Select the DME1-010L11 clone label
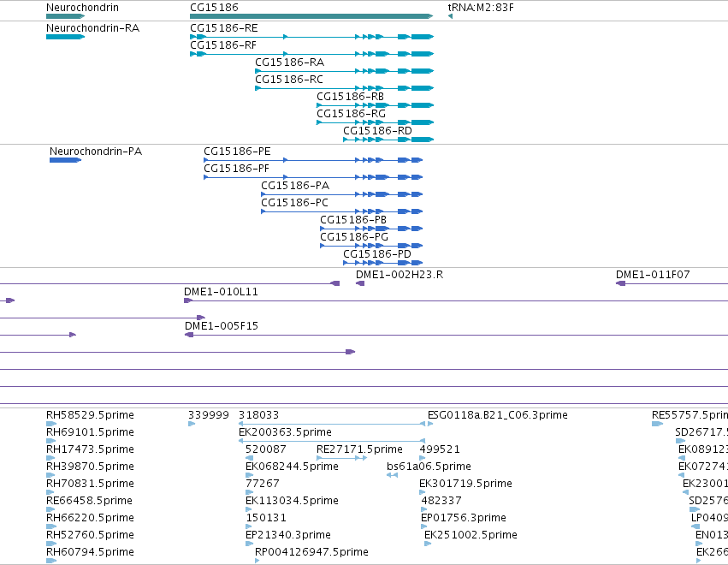The height and width of the screenshot is (565, 728). [221, 292]
